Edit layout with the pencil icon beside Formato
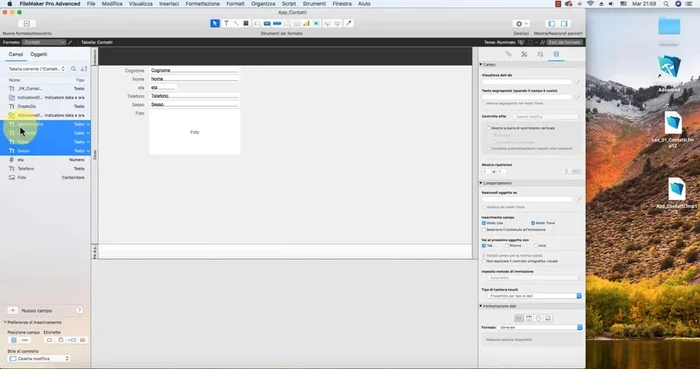The width and height of the screenshot is (700, 369). (70, 42)
